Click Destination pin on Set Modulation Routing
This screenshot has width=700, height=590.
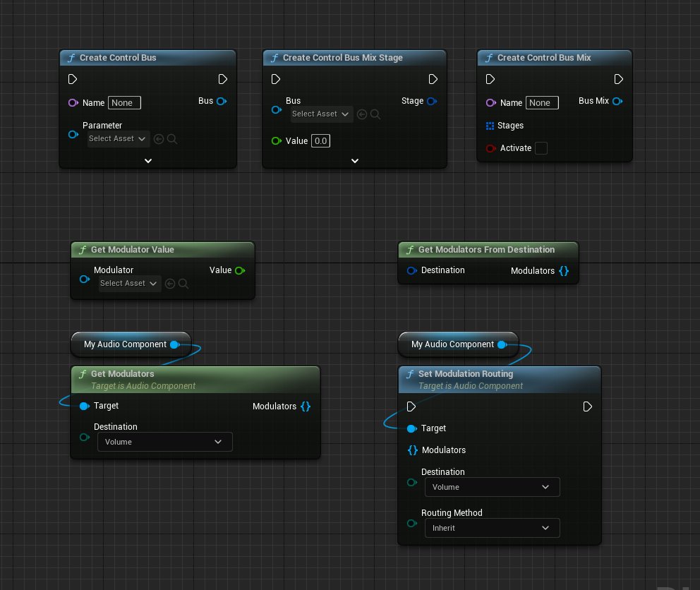[x=411, y=482]
